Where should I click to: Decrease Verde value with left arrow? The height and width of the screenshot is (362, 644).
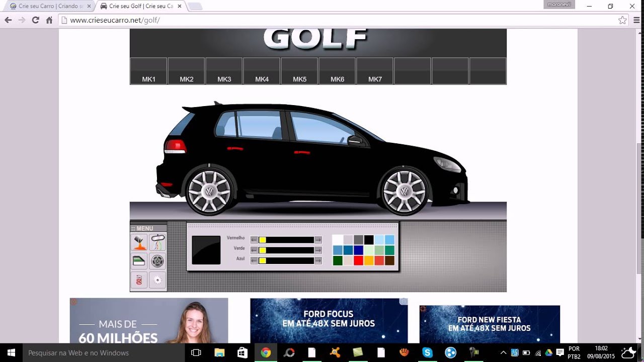254,250
